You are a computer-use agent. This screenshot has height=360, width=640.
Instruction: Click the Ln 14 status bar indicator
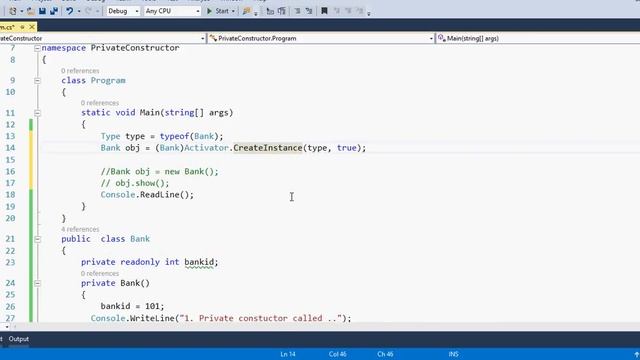[288, 354]
